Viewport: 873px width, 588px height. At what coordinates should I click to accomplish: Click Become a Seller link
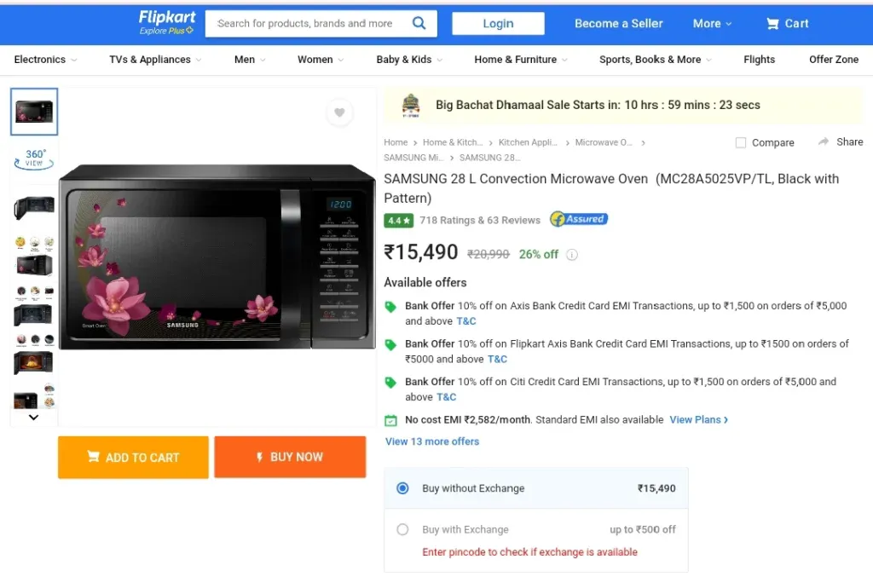coord(619,23)
